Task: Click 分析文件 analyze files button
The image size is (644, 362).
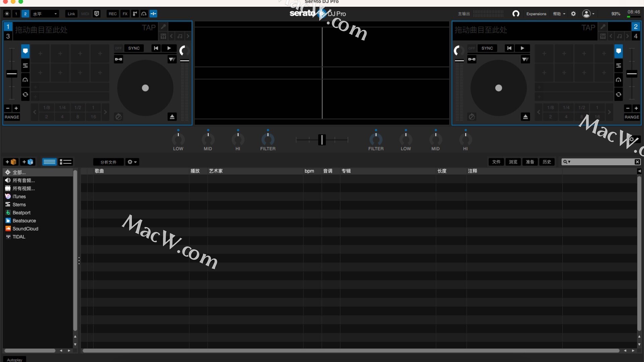Action: click(108, 162)
